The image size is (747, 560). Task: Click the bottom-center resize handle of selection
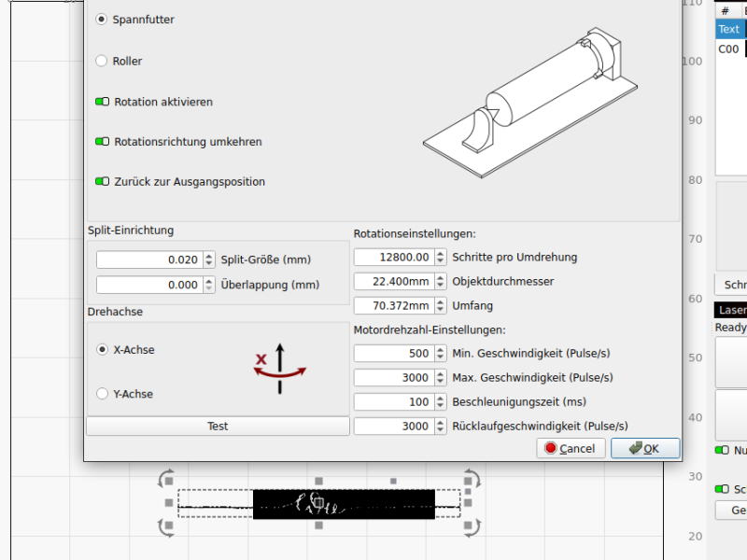pos(319,525)
